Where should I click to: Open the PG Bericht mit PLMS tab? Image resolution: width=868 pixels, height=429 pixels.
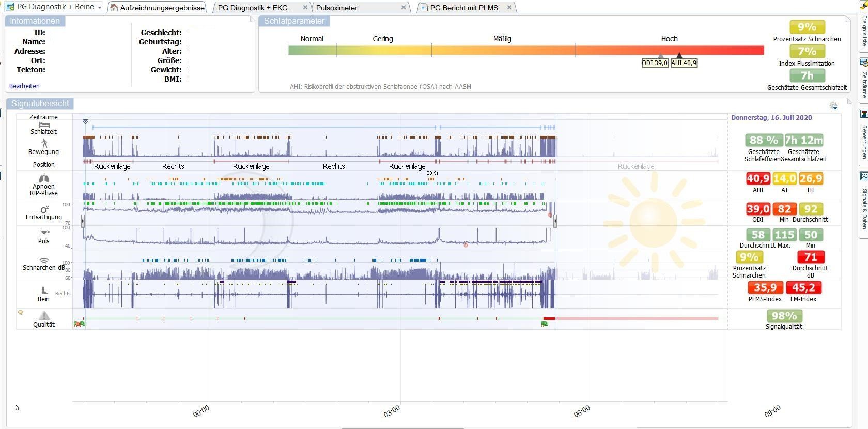click(463, 8)
